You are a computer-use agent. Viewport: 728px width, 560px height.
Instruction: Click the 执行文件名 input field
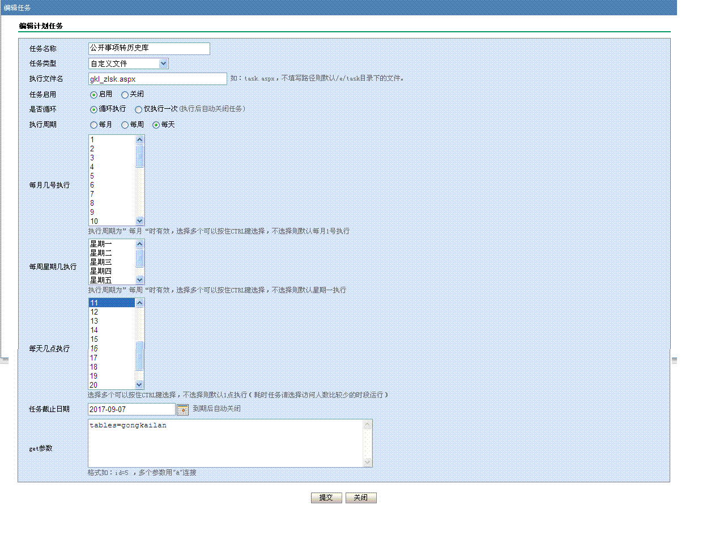(x=157, y=79)
